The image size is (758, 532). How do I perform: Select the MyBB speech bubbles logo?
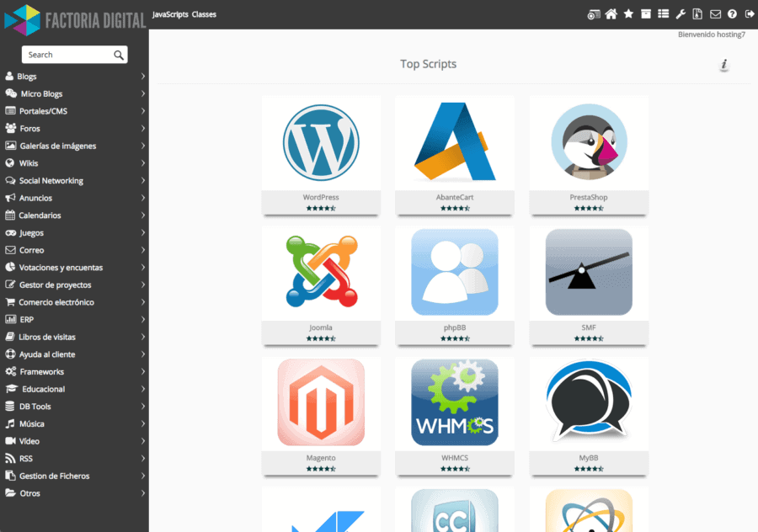(589, 401)
